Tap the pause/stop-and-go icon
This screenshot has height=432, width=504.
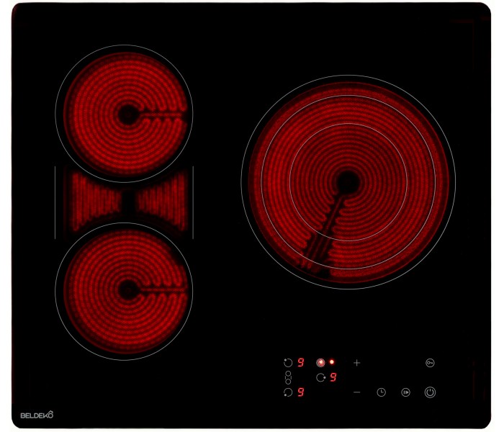coord(406,392)
